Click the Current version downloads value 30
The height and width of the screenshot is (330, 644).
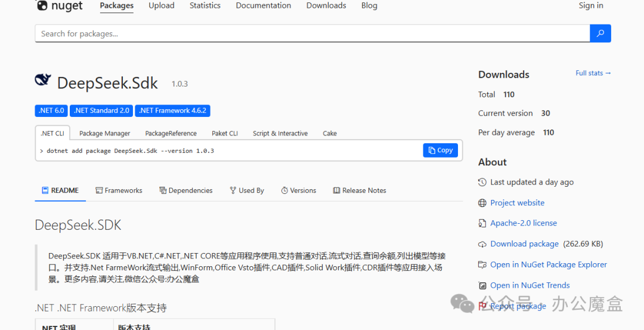coord(546,113)
